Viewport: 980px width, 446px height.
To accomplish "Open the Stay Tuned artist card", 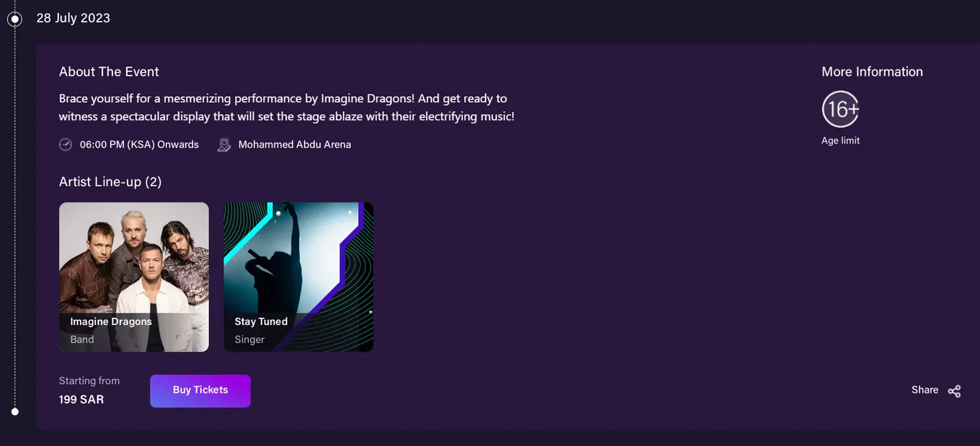I will point(298,277).
